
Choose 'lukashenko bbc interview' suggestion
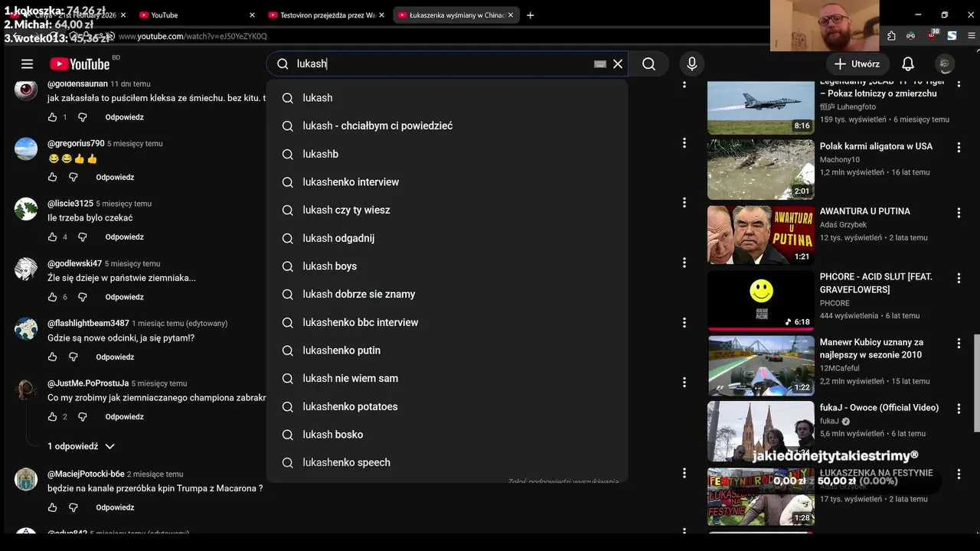(x=447, y=322)
